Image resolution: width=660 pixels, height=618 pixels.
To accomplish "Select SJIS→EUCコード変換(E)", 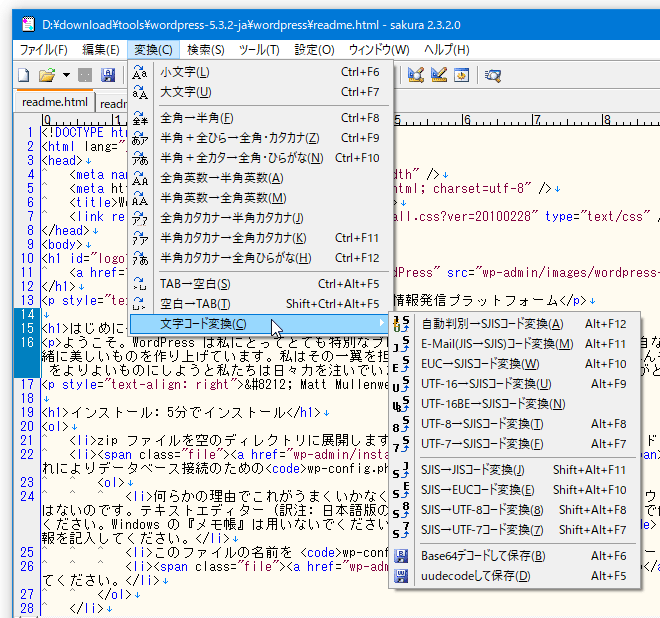I will tap(514, 490).
